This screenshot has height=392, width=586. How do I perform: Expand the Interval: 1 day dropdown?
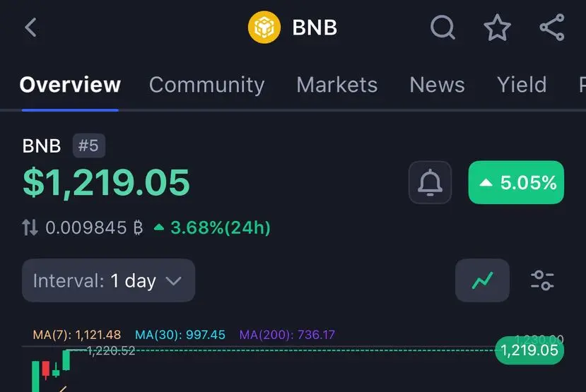[x=108, y=280]
